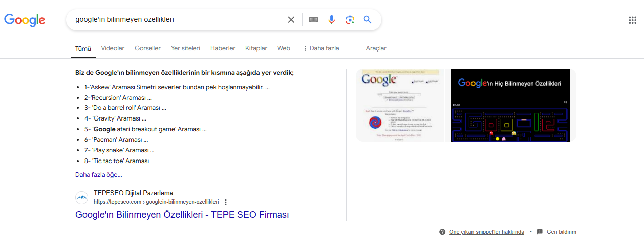This screenshot has width=644, height=240.
Task: Expand the Daha fazla search filters menu
Action: pos(321,48)
